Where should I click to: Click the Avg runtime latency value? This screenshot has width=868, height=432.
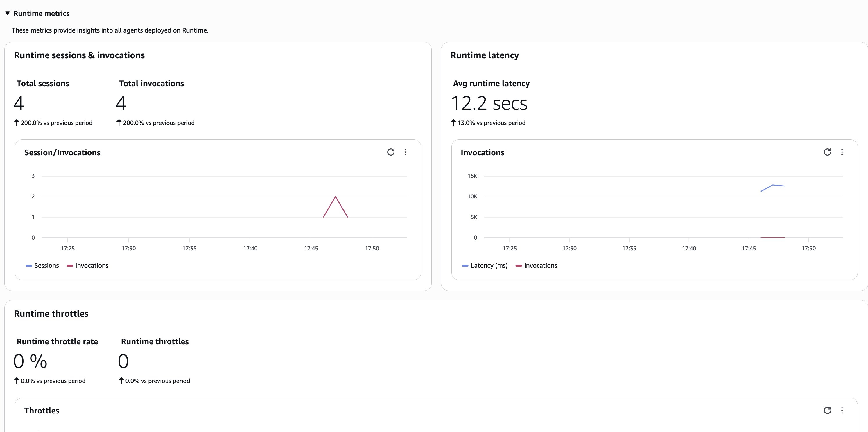click(489, 103)
